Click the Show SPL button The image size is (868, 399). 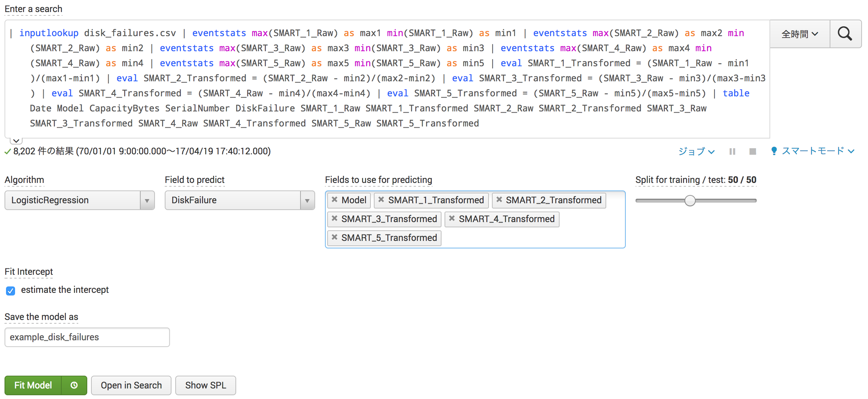[x=205, y=385]
